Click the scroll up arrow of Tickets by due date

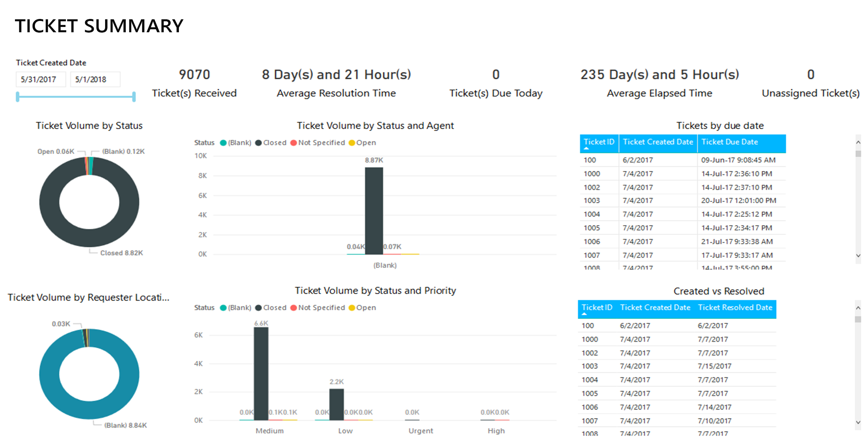click(858, 142)
